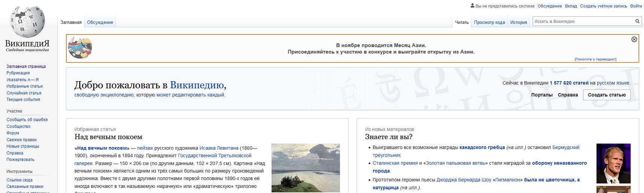Open Справка in sidebar
Viewport: 644px width, 193px height.
click(15, 153)
